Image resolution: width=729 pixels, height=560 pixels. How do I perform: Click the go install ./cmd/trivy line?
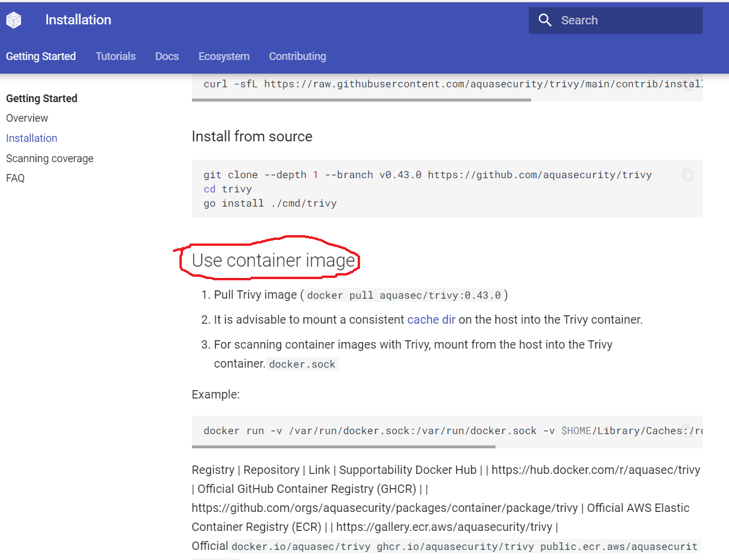click(x=270, y=203)
